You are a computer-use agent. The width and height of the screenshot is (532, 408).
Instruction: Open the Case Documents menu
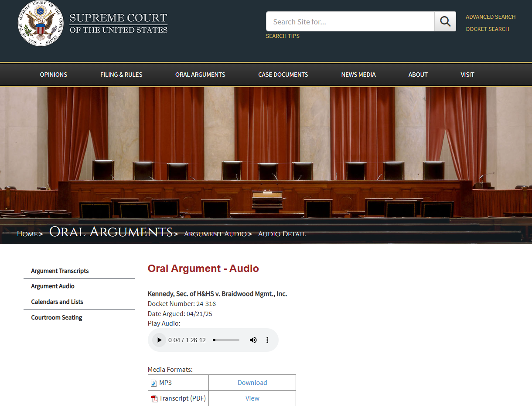point(283,75)
